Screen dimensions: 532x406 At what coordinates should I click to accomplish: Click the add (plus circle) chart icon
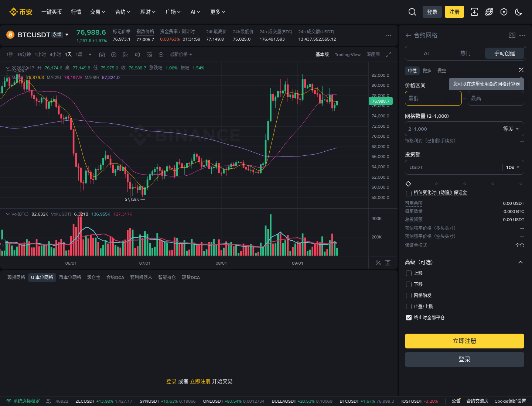114,55
